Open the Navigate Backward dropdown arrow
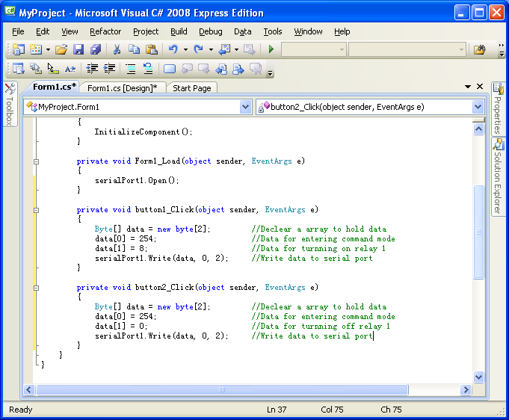Screen dimensions: 509x420 click(x=236, y=49)
